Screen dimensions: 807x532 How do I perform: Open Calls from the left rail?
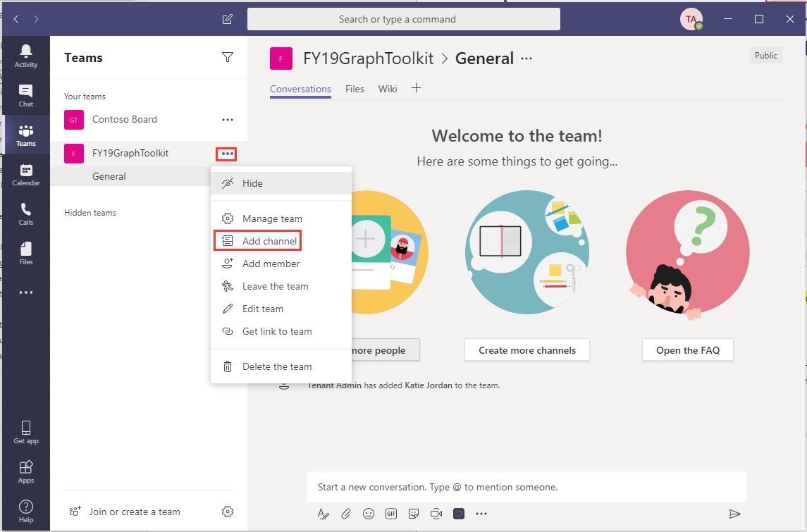(26, 214)
